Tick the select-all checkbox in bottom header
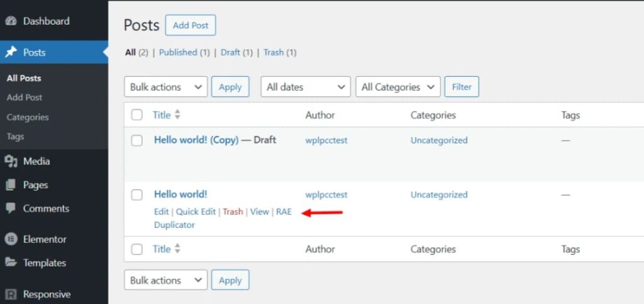The width and height of the screenshot is (644, 304). tap(136, 249)
